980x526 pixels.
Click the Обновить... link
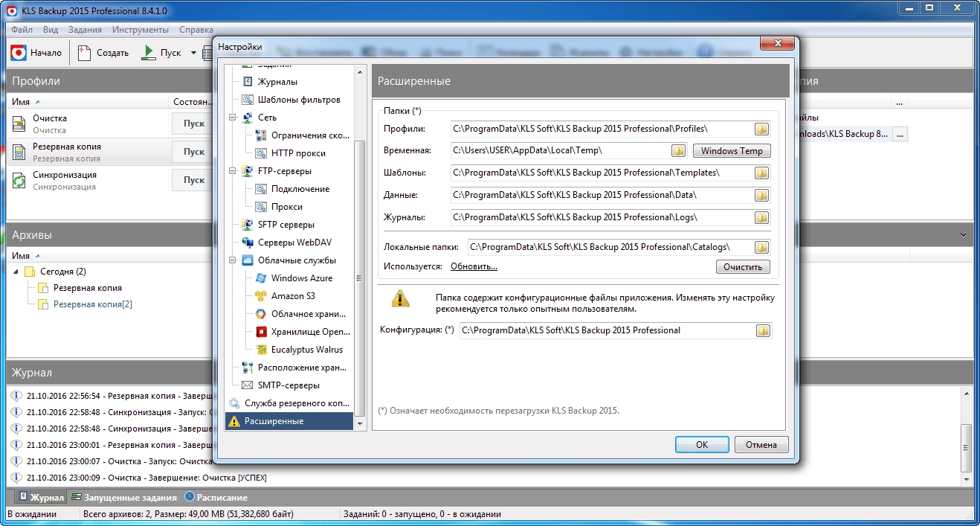[474, 266]
